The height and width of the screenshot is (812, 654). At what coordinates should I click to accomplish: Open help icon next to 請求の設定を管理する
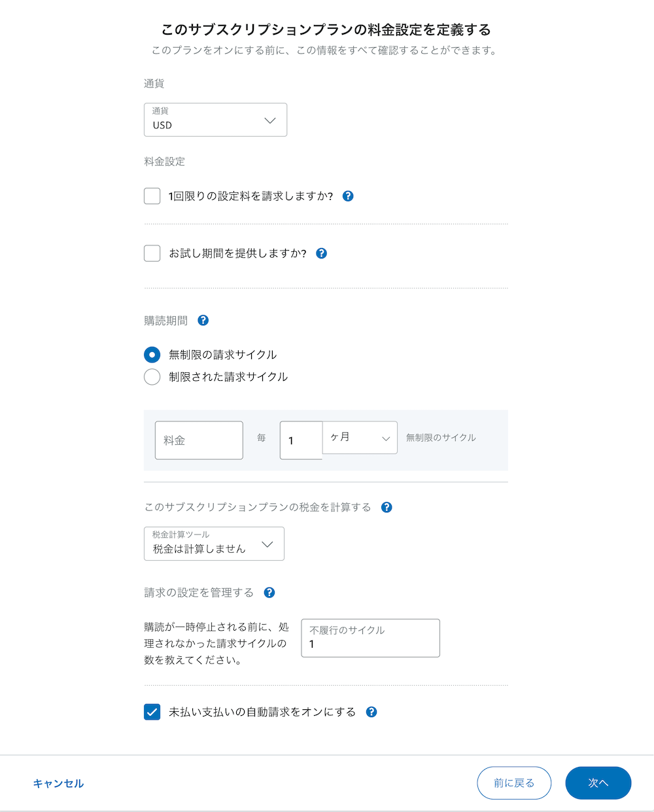pyautogui.click(x=269, y=592)
